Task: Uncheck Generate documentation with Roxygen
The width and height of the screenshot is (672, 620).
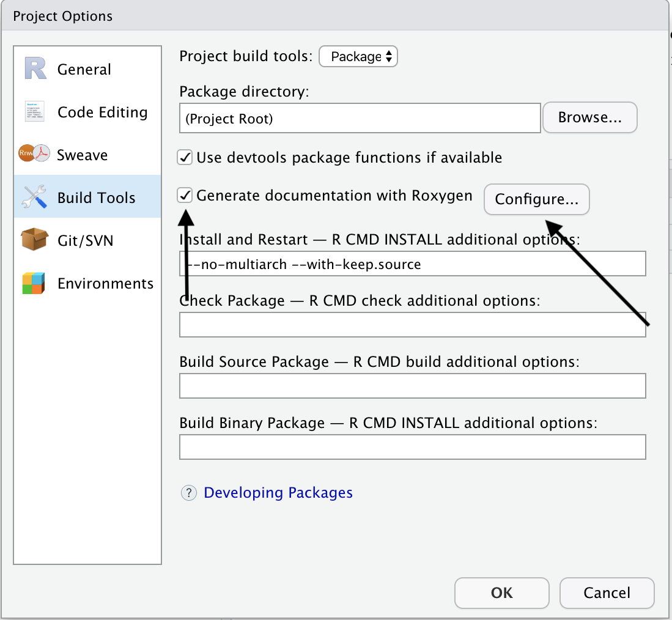Action: point(185,196)
